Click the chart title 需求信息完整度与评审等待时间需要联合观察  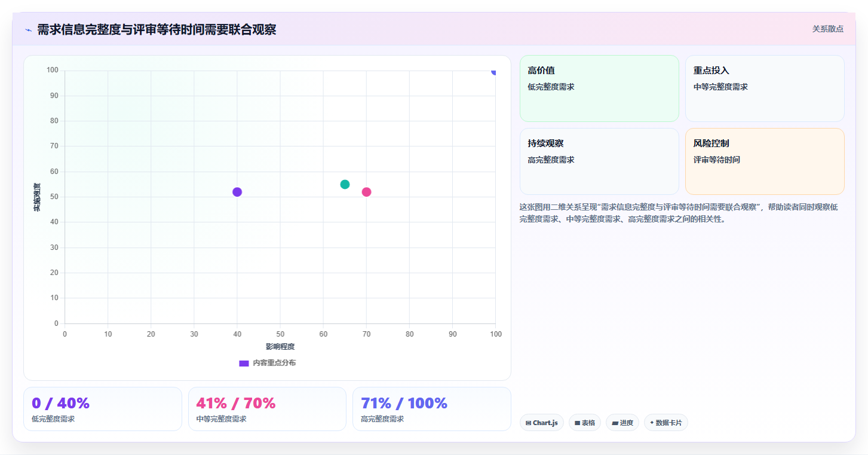click(x=157, y=30)
